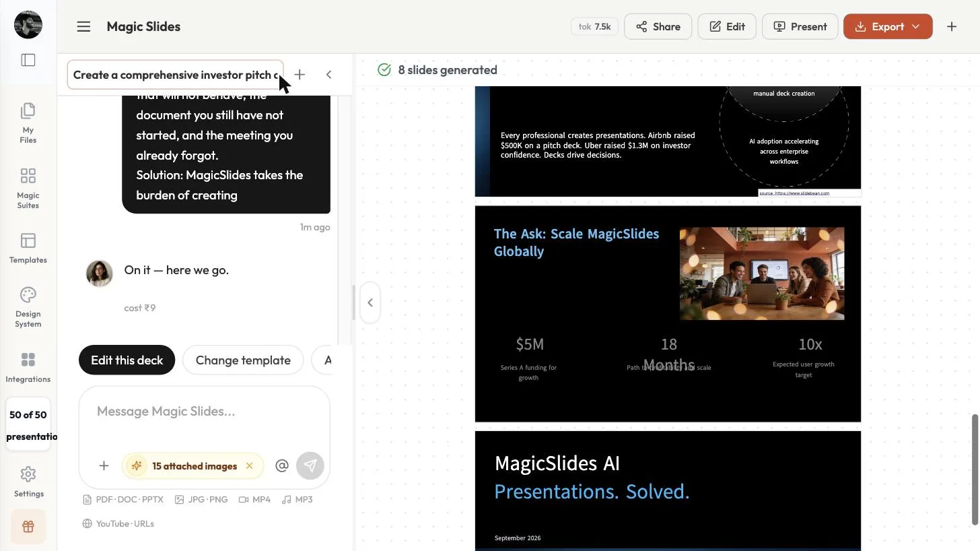Viewport: 980px width, 551px height.
Task: Click the user prompt chat bubble
Action: click(226, 154)
